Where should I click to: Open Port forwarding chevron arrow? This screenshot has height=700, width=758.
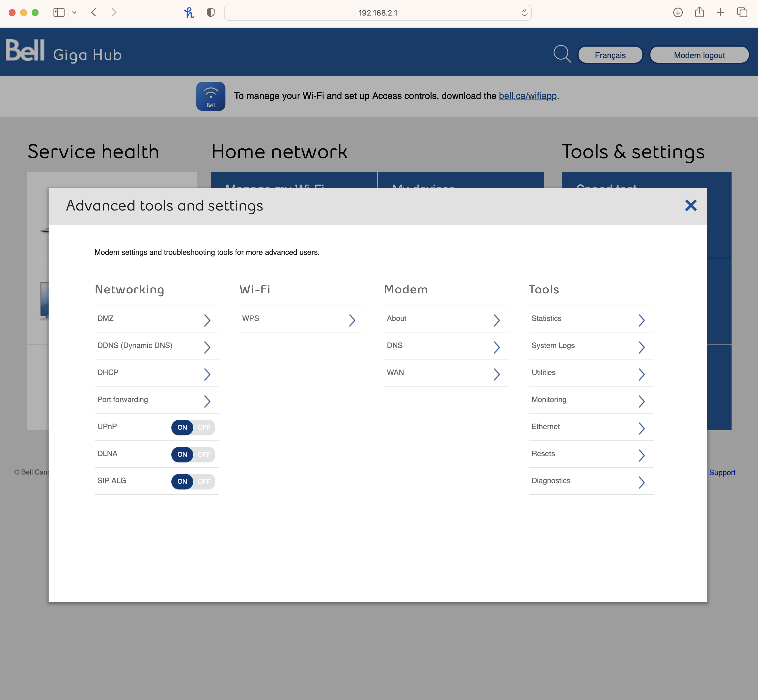tap(207, 401)
